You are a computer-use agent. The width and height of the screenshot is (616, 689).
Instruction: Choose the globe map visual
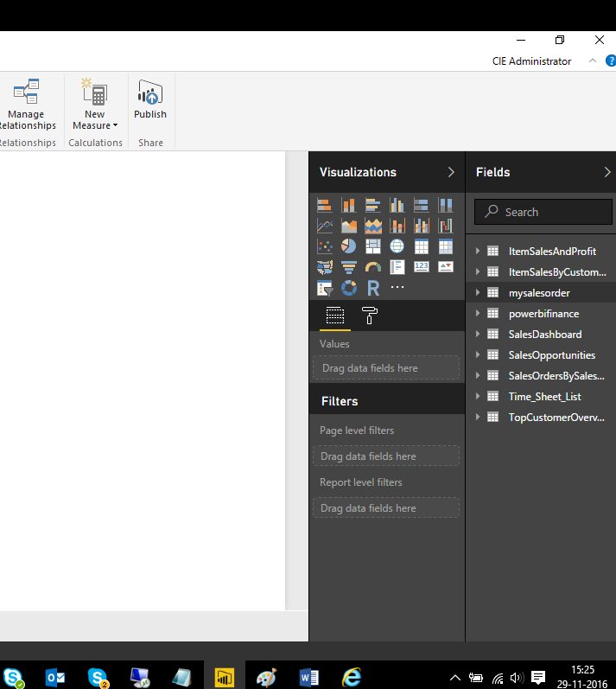tap(397, 246)
